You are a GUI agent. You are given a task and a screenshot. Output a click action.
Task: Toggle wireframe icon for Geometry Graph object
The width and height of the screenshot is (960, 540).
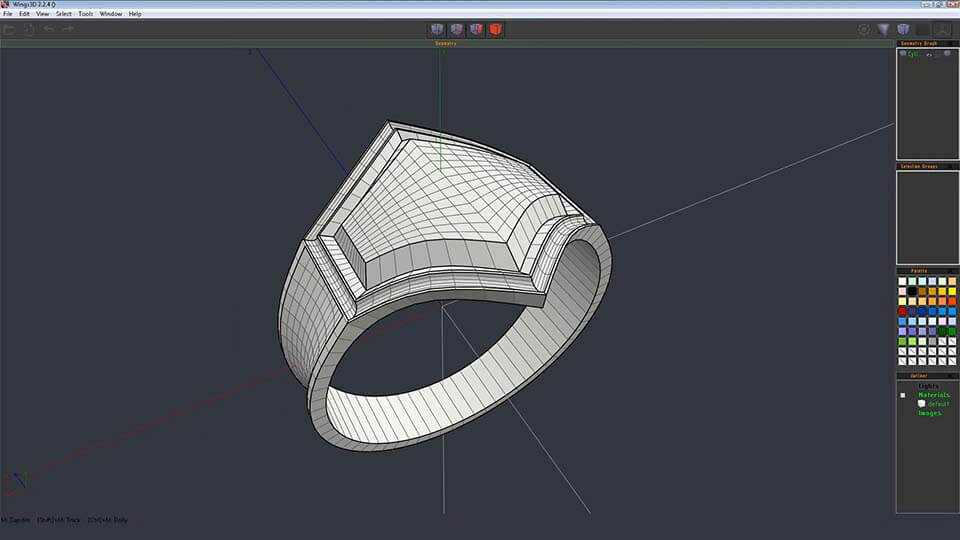pos(947,53)
